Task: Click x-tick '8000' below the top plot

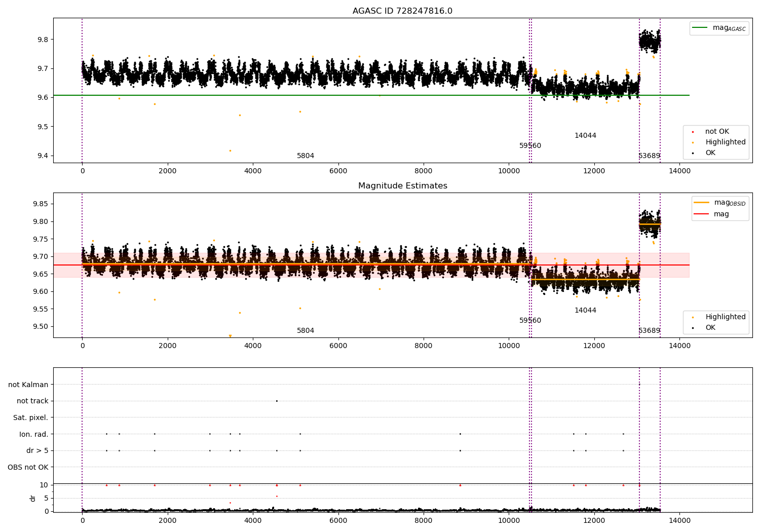Action: click(424, 171)
